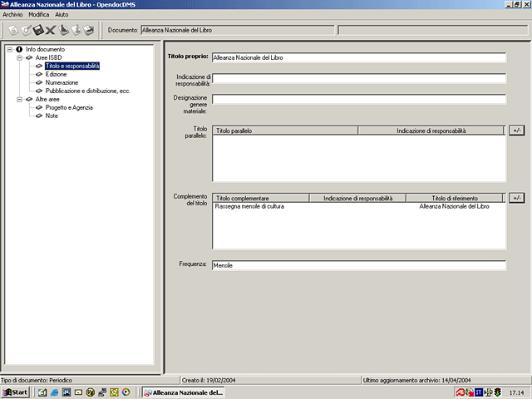532x399 pixels.
Task: Open Pubblicazione e distribuzione, ecc. section
Action: pyautogui.click(x=88, y=91)
